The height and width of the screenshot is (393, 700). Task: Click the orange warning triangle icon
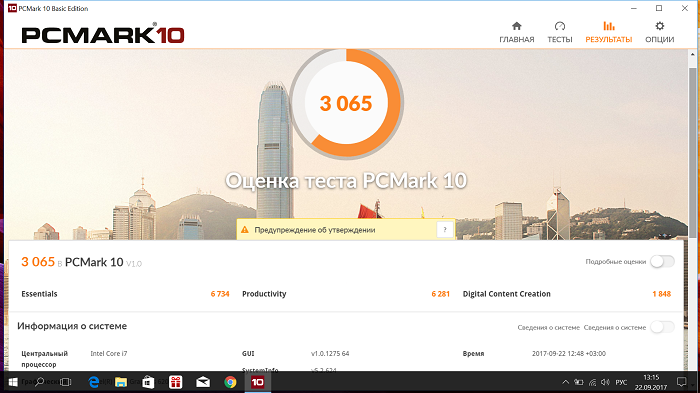[245, 230]
